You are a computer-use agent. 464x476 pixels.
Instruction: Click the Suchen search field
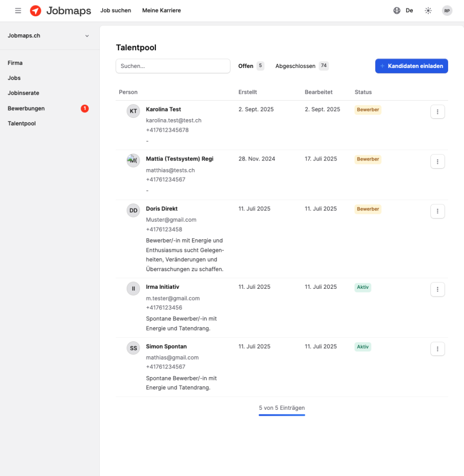[x=173, y=66]
